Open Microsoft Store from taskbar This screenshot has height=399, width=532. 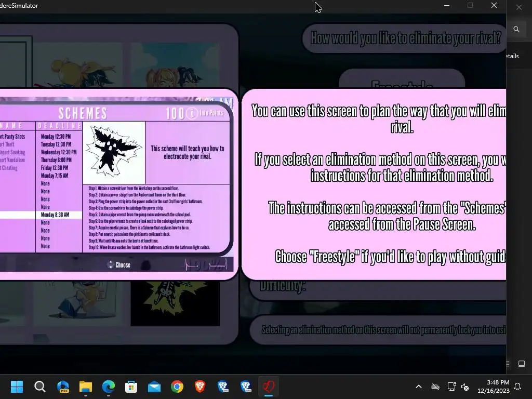[x=131, y=387]
